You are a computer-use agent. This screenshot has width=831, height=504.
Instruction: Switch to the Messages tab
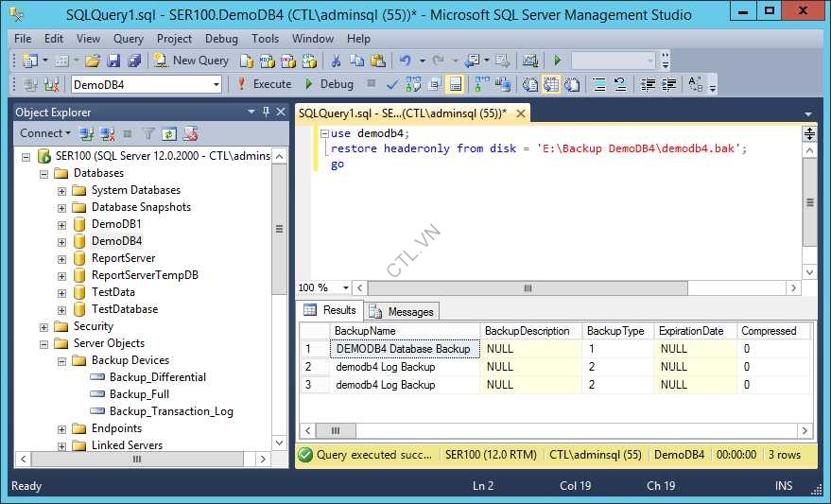click(x=402, y=312)
